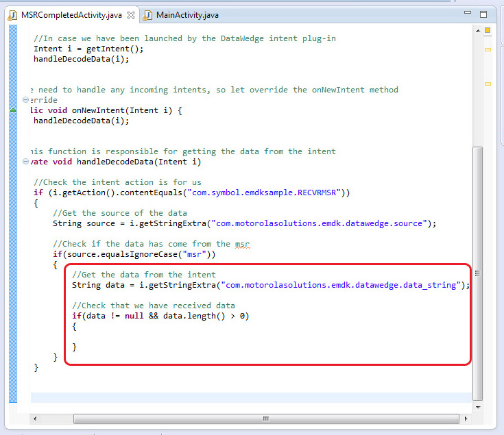Close the MSRCompletedActivity.java editor tab

click(131, 15)
